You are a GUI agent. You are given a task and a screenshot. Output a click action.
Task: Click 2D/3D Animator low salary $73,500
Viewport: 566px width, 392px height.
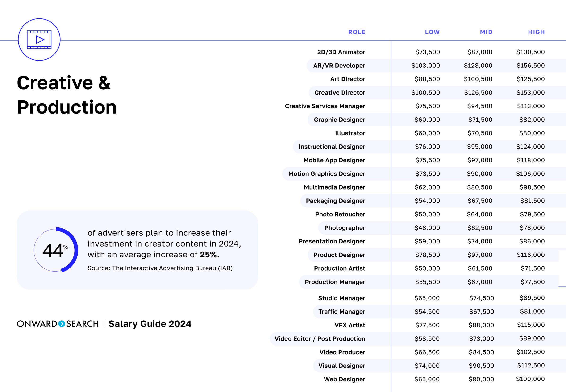pos(427,52)
